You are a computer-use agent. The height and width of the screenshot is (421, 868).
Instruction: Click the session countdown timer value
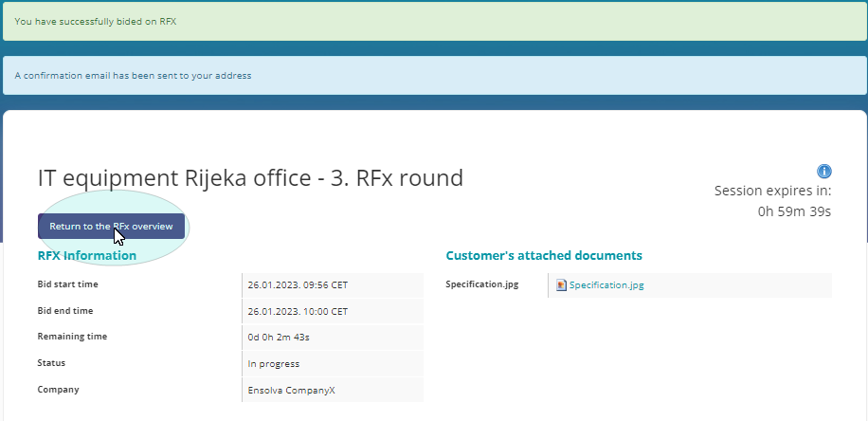(x=794, y=210)
